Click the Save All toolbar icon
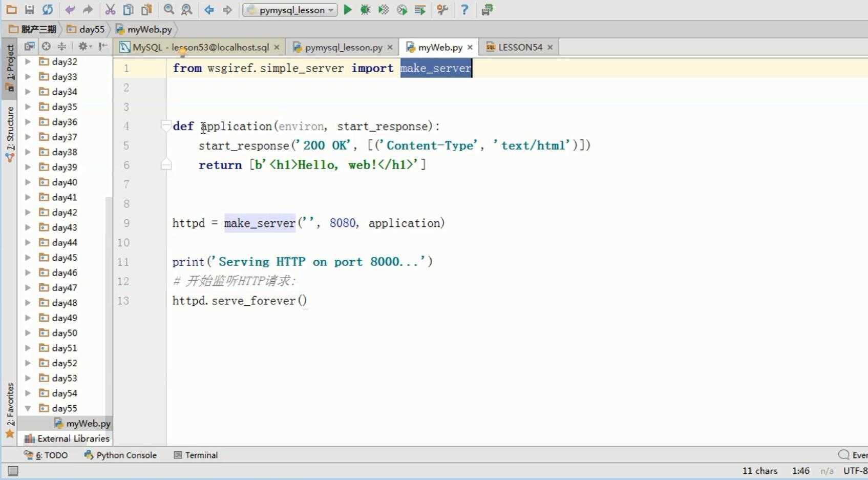The image size is (868, 480). point(29,10)
